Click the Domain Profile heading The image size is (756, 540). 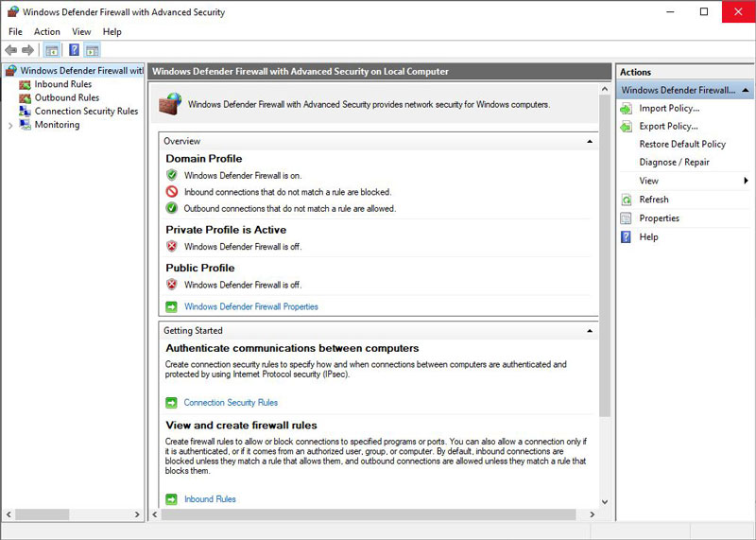(204, 159)
